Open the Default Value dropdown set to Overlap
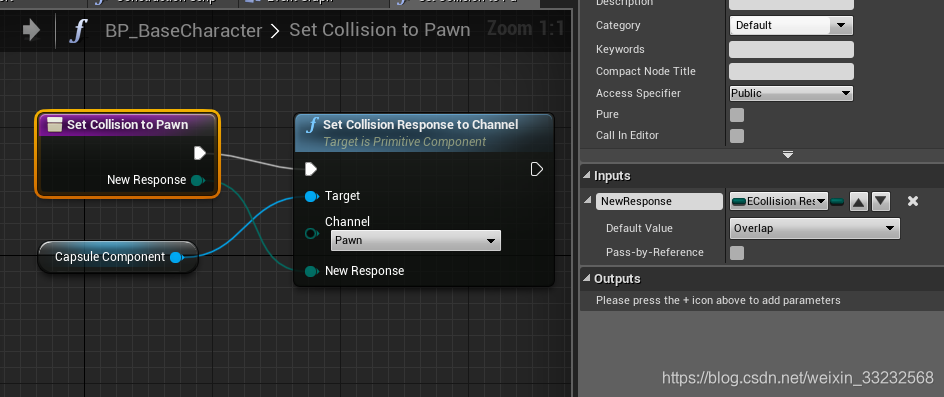Screen dimensions: 944x397 (x=815, y=228)
